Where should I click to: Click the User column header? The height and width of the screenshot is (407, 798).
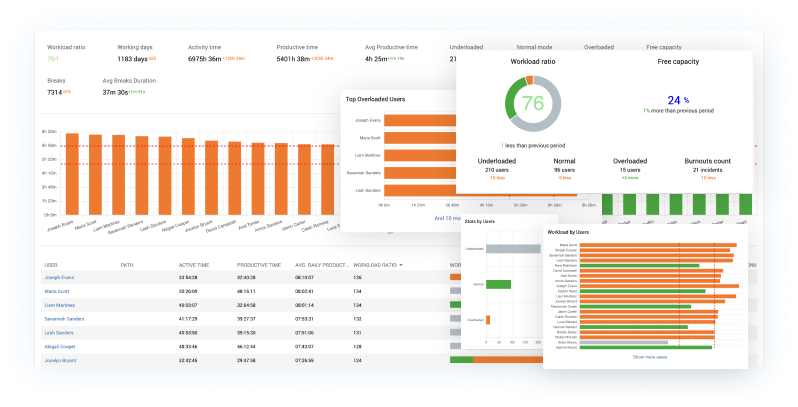(x=51, y=265)
